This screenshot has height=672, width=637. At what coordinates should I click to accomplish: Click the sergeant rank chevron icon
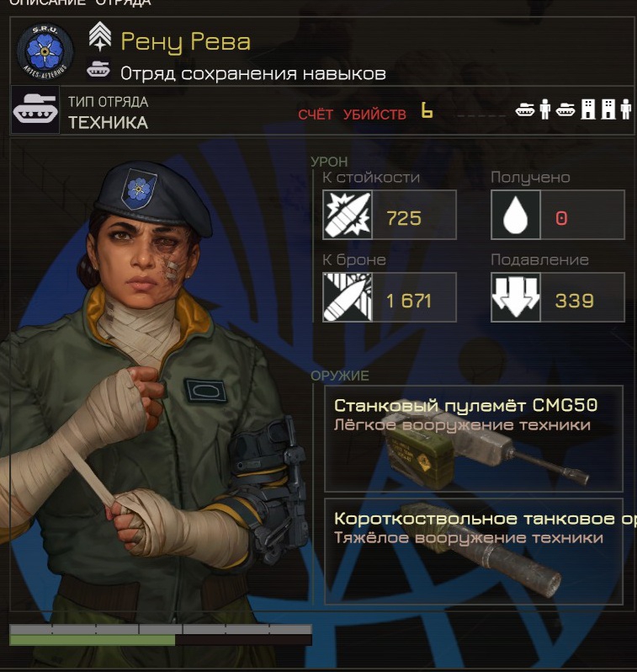(x=100, y=36)
